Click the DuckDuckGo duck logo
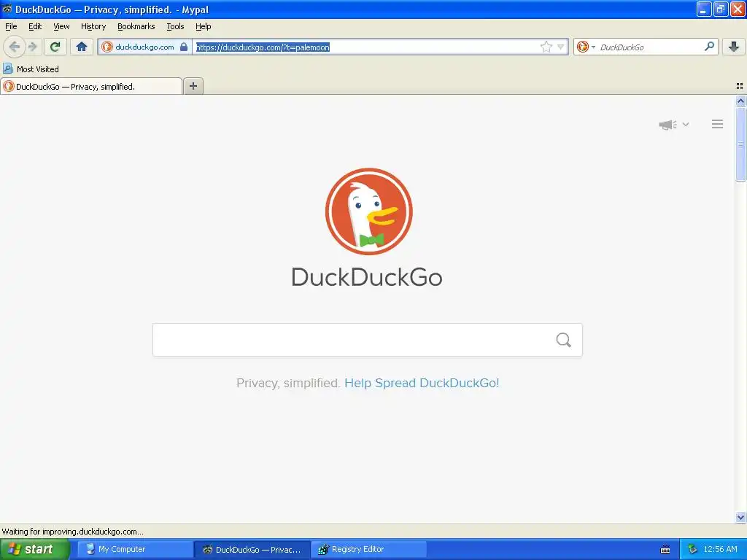This screenshot has width=747, height=560. click(368, 211)
